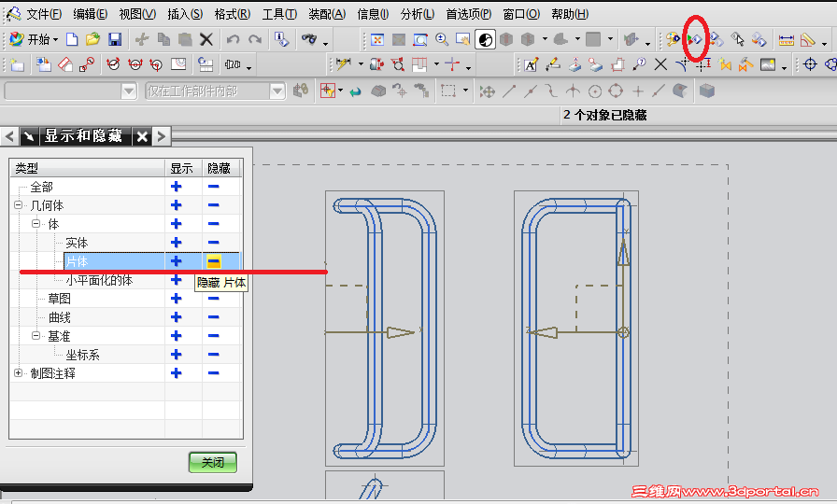
Task: Insert a Note with the A icon
Action: [531, 65]
